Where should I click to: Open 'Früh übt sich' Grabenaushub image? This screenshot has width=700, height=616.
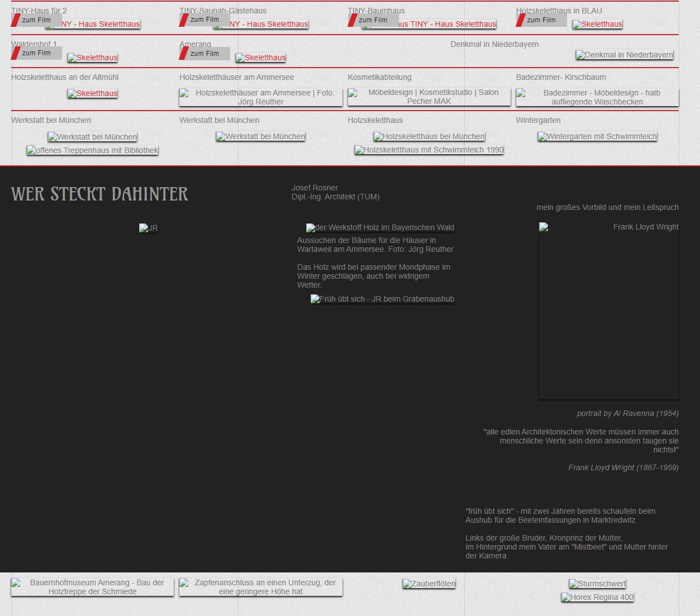pyautogui.click(x=382, y=299)
